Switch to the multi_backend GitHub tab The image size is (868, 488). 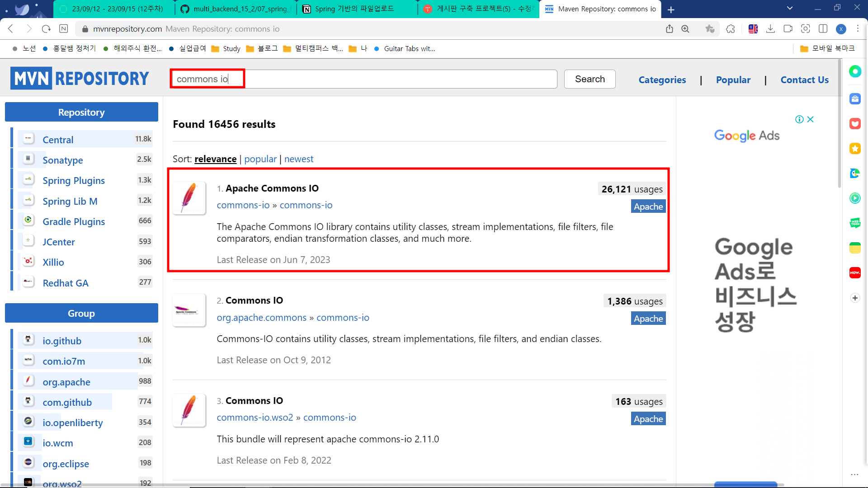click(x=235, y=9)
